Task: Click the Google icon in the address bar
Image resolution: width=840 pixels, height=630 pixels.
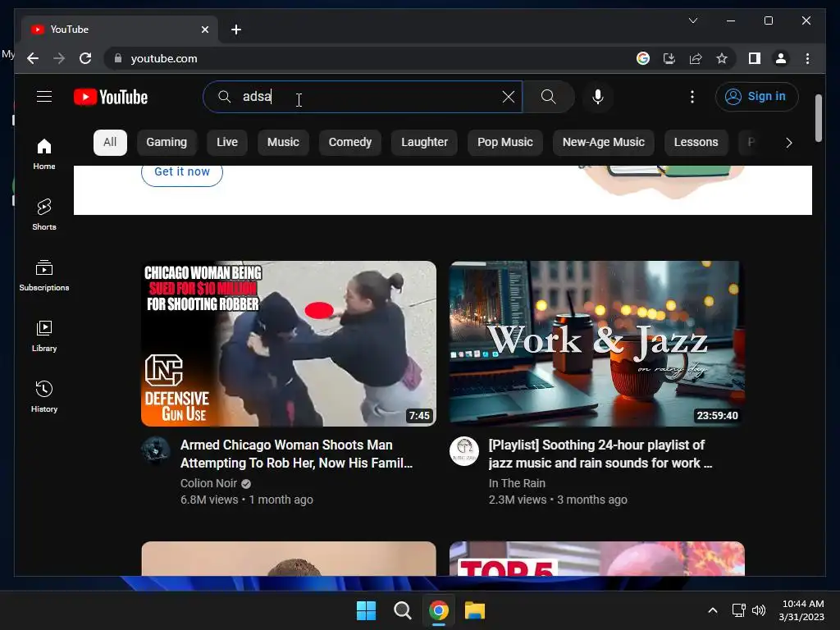Action: pyautogui.click(x=643, y=58)
